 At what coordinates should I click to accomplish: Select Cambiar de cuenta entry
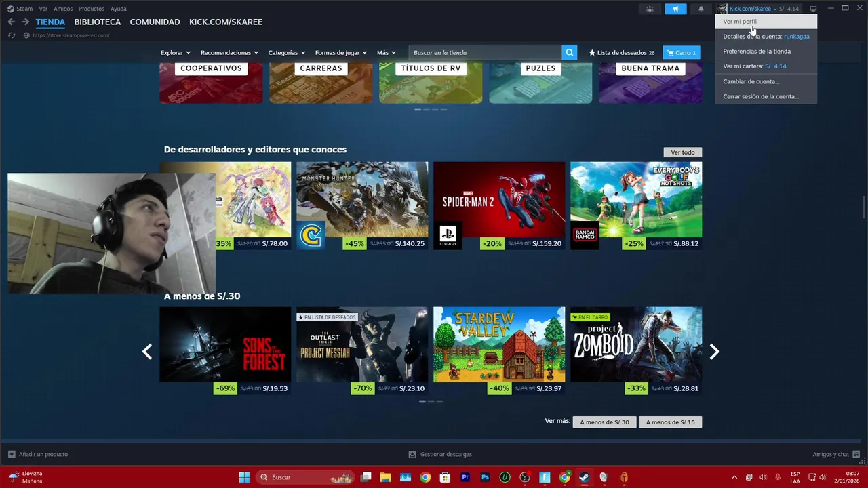[x=766, y=81]
